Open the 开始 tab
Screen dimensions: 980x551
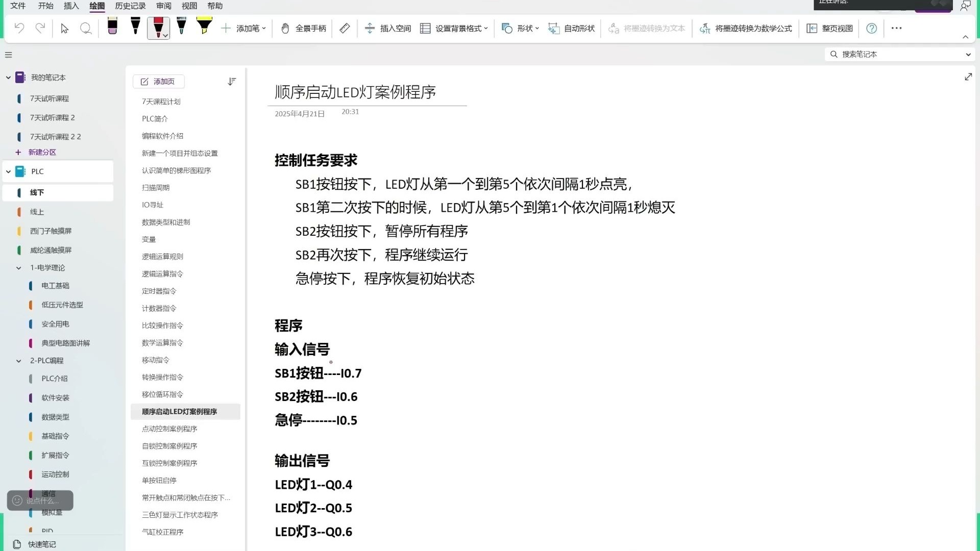[x=45, y=6]
